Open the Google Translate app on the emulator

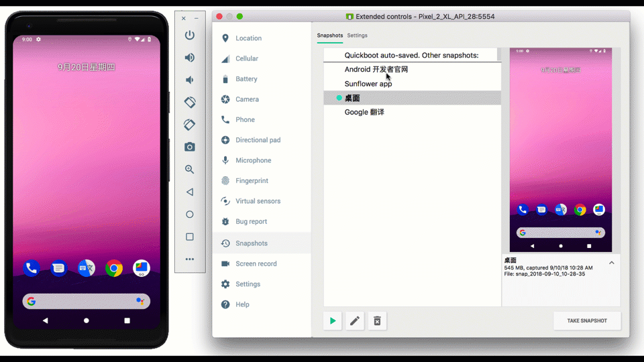pos(87,268)
